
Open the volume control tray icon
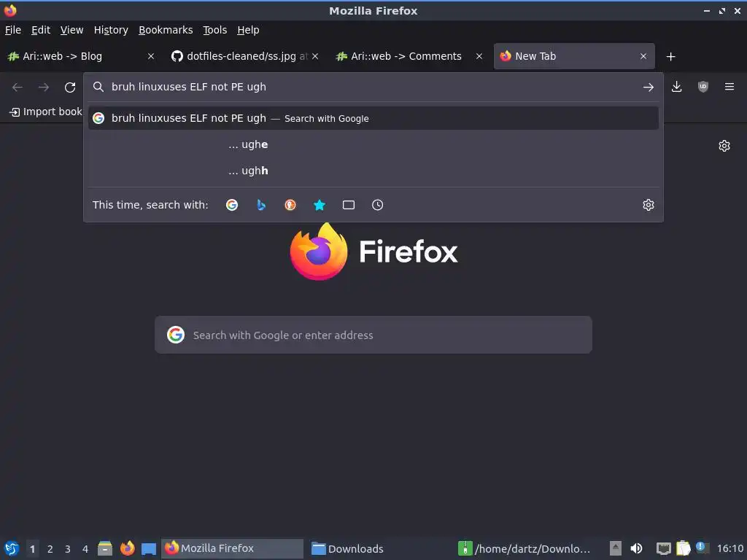click(x=636, y=548)
